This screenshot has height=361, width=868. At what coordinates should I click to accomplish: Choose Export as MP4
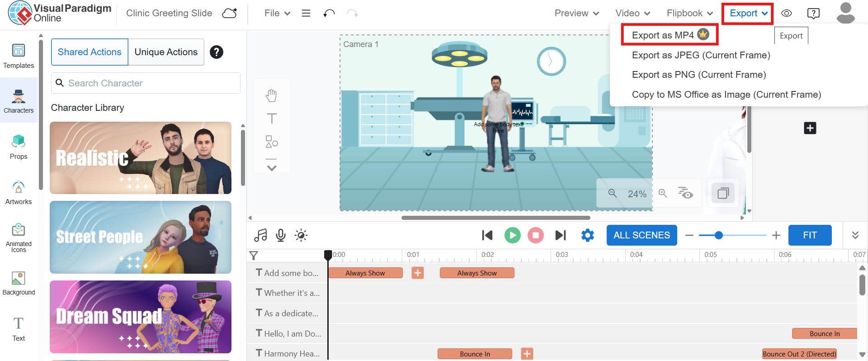[670, 35]
